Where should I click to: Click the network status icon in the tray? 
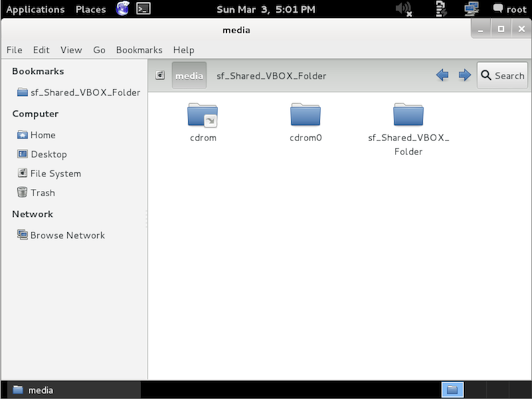[472, 9]
